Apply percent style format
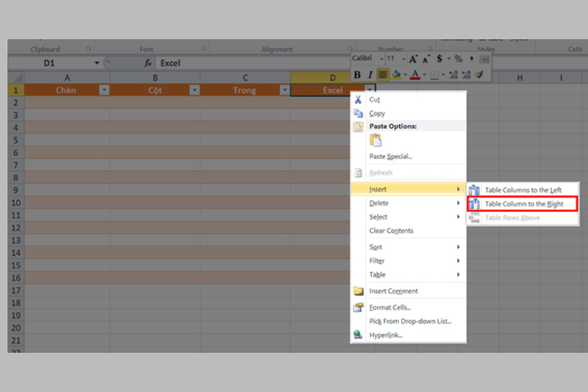 459,59
